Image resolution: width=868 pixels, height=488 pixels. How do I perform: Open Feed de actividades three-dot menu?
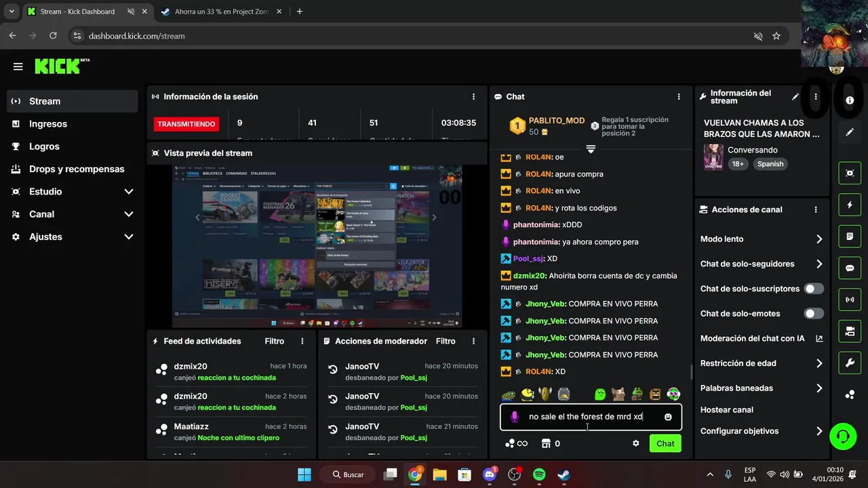(x=302, y=341)
